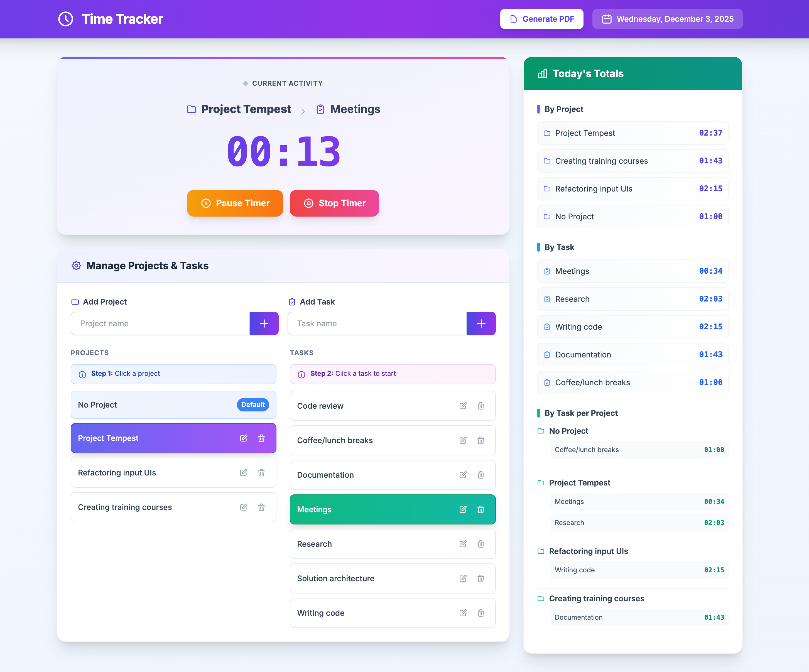Click the Add Task plus icon

481,323
